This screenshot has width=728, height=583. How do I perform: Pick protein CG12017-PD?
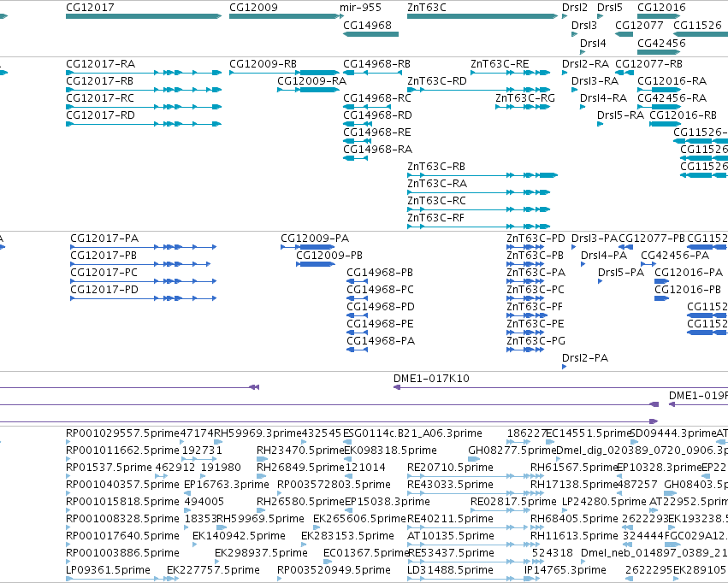click(104, 290)
